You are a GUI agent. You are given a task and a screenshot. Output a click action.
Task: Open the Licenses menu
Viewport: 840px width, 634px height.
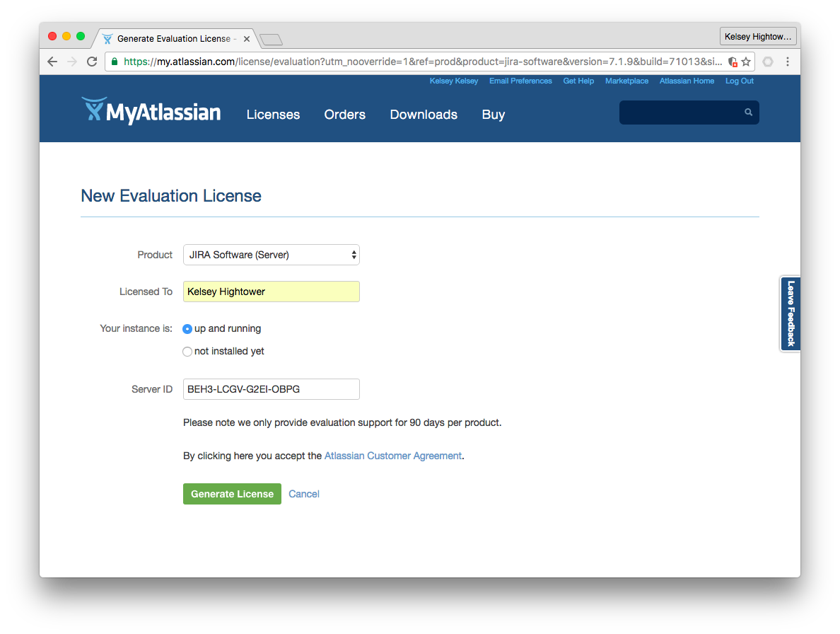(273, 115)
